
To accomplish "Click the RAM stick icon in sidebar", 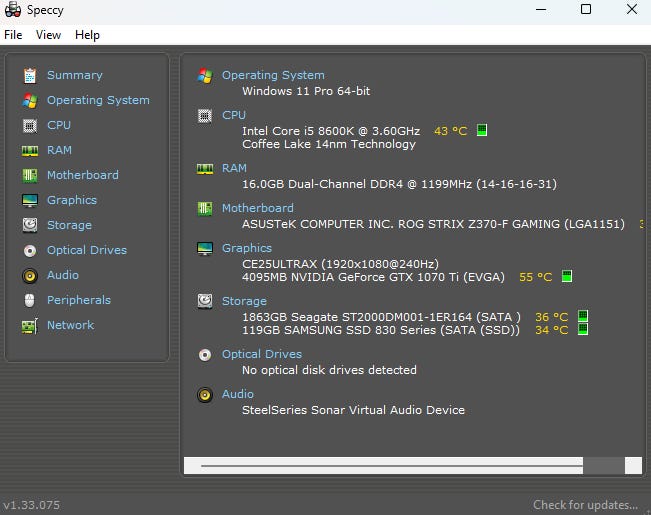I will pyautogui.click(x=30, y=151).
